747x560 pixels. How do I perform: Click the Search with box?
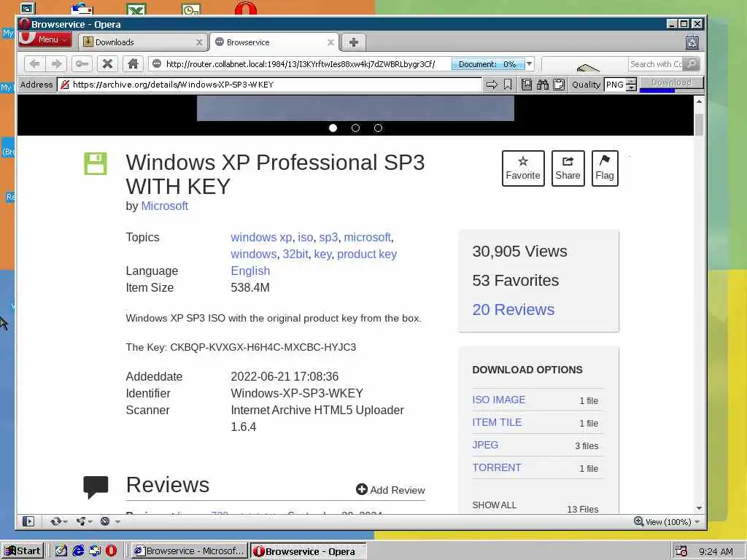point(655,64)
